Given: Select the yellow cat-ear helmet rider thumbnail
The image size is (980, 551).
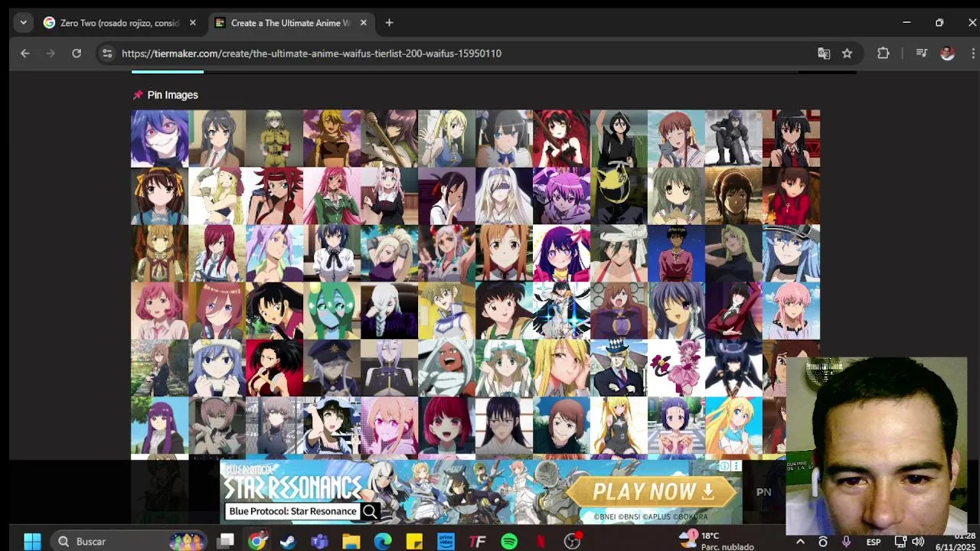Looking at the screenshot, I should point(619,196).
